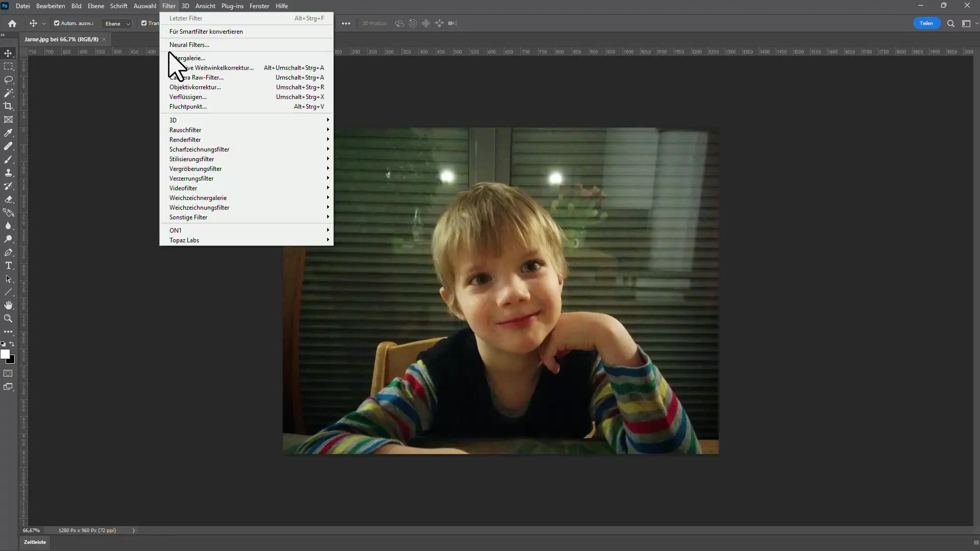980x551 pixels.
Task: Select the Lasso tool
Action: coord(8,80)
